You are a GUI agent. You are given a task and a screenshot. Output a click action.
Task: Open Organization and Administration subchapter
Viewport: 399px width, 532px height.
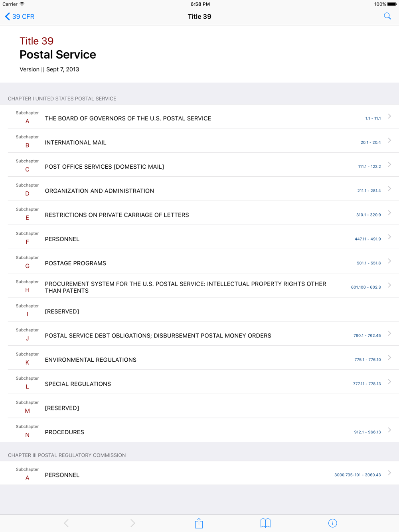point(199,189)
